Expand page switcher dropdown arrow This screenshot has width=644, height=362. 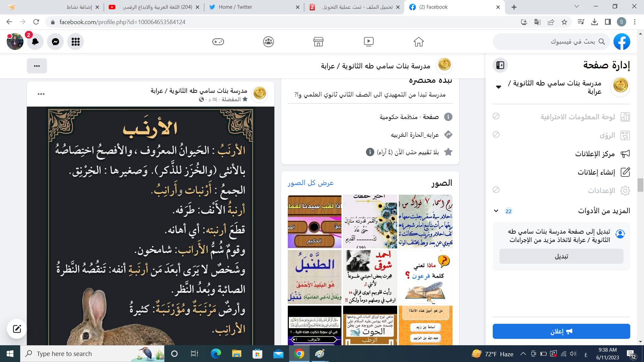coord(498,87)
